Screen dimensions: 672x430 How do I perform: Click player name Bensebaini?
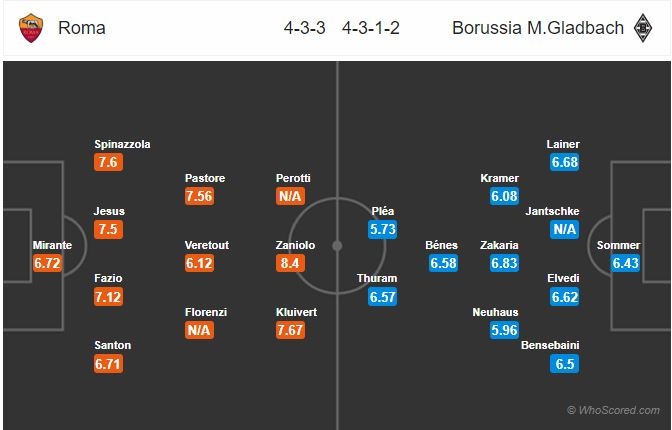(x=550, y=345)
